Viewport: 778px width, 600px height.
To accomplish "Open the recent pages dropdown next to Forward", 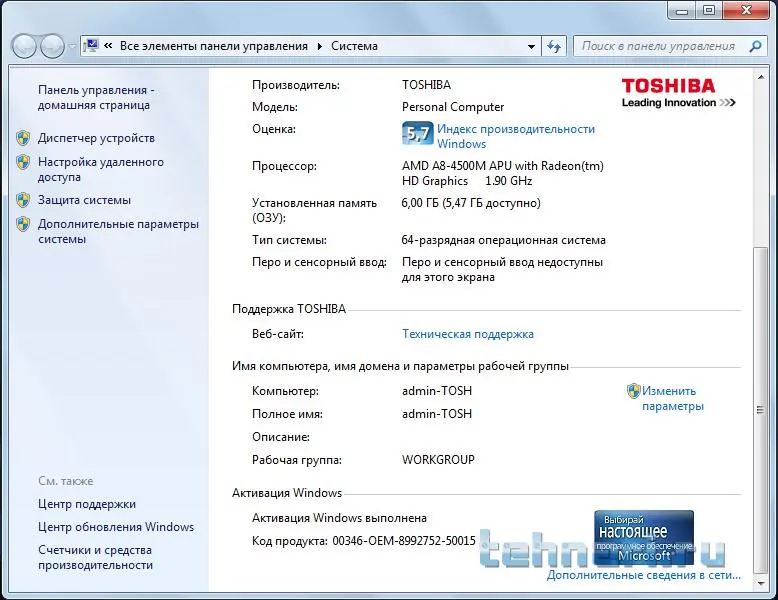I will click(x=72, y=47).
